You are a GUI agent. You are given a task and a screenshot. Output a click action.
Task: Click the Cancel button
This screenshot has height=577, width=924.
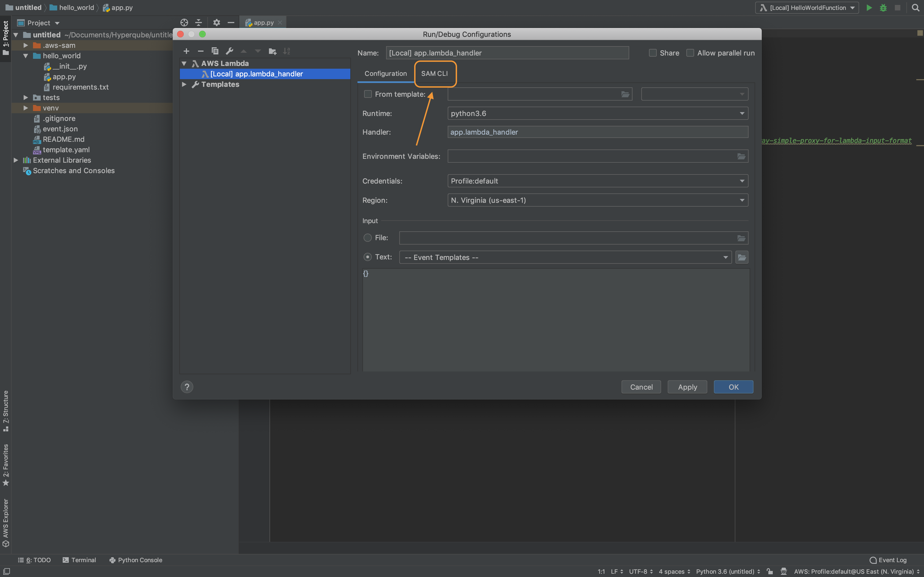click(x=641, y=387)
